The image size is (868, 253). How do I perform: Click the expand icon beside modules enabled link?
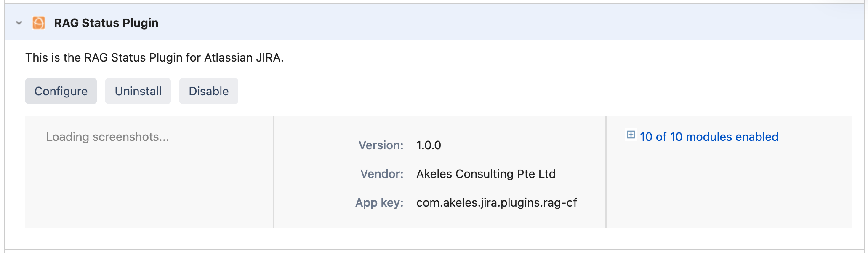coord(630,136)
